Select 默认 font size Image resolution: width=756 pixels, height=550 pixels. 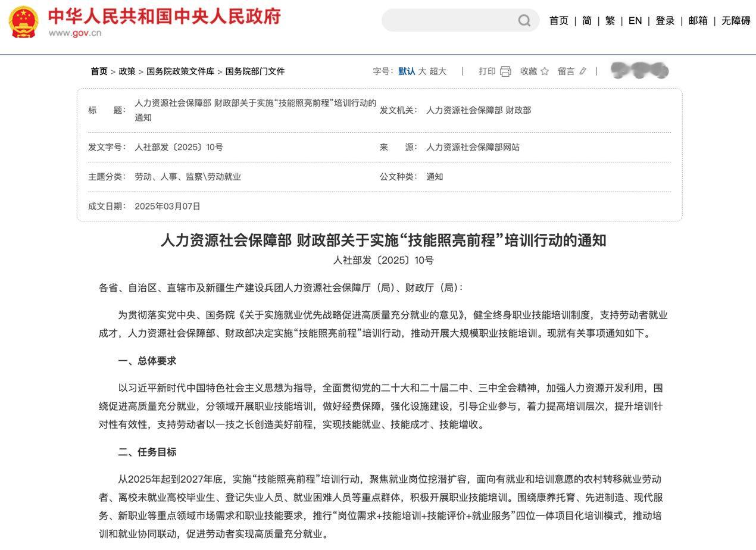click(407, 71)
